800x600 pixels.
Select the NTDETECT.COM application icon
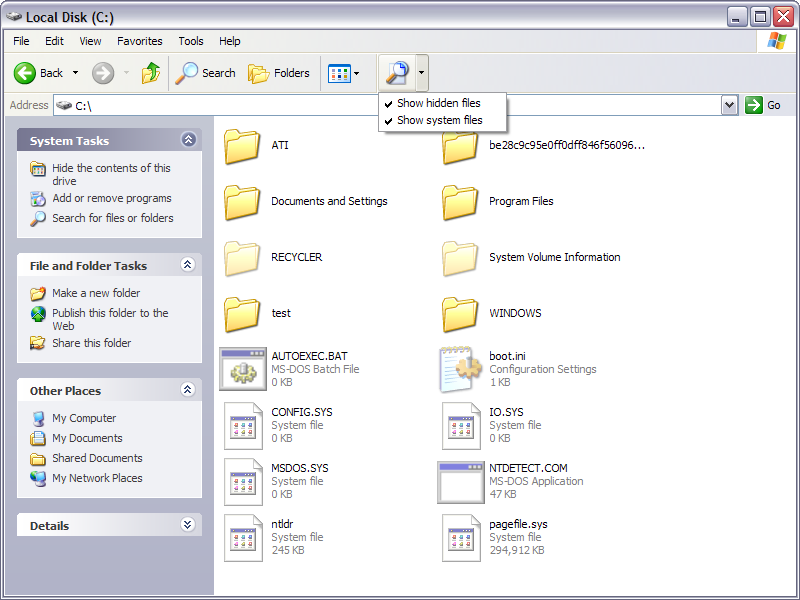coord(461,482)
